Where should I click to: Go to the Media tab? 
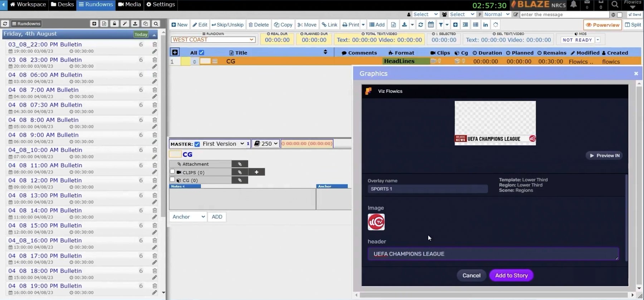(130, 5)
